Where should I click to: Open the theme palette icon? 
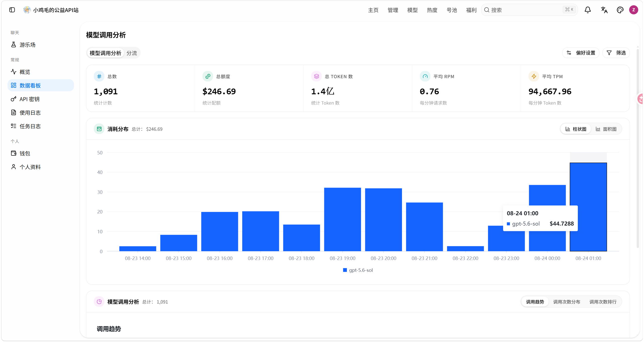(x=620, y=10)
